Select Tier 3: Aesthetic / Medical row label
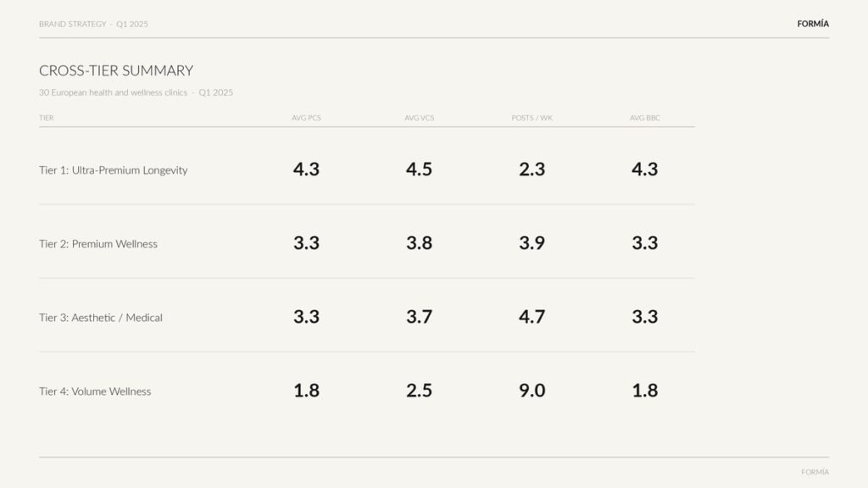This screenshot has width=868, height=488. tap(101, 318)
